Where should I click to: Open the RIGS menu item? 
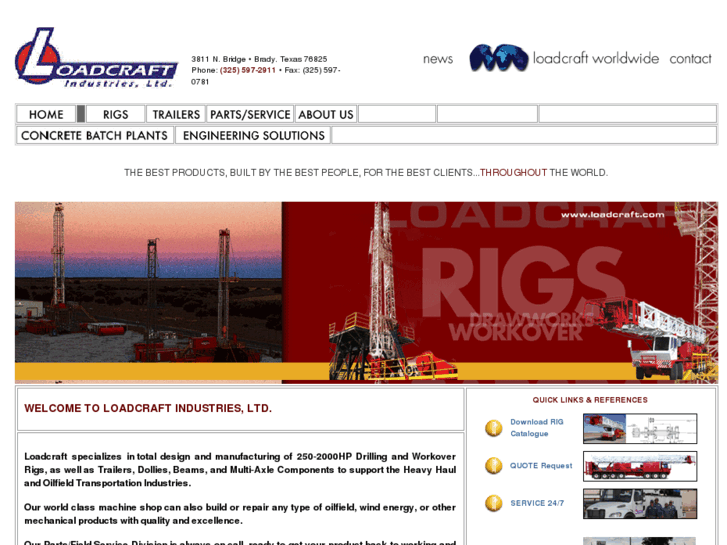(115, 114)
